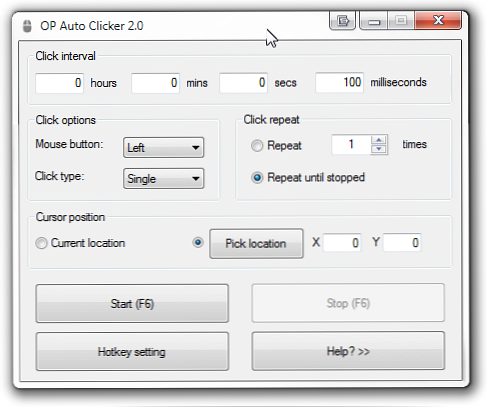Screen dimensions: 487x407
Task: Click the hours input field
Action: 59,83
